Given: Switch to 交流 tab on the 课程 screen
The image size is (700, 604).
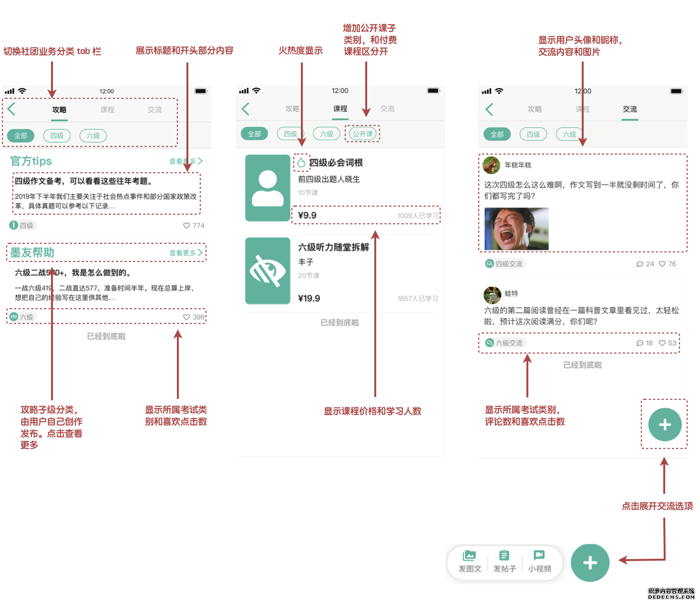Looking at the screenshot, I should [387, 109].
